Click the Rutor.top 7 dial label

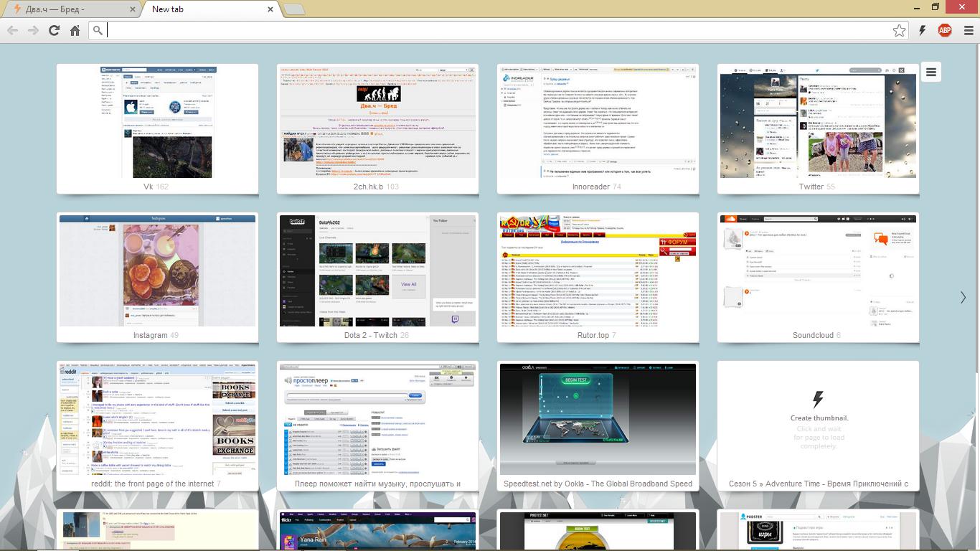tap(597, 335)
